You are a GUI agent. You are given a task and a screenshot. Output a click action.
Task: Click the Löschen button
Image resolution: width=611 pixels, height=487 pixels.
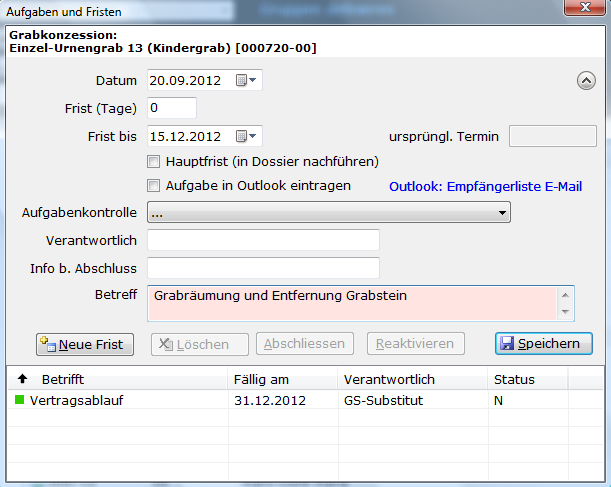pos(200,344)
